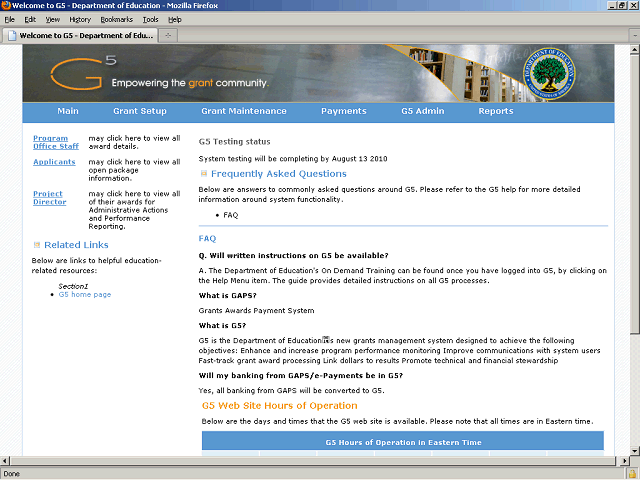Click the G5 Testing status heading

[234, 142]
